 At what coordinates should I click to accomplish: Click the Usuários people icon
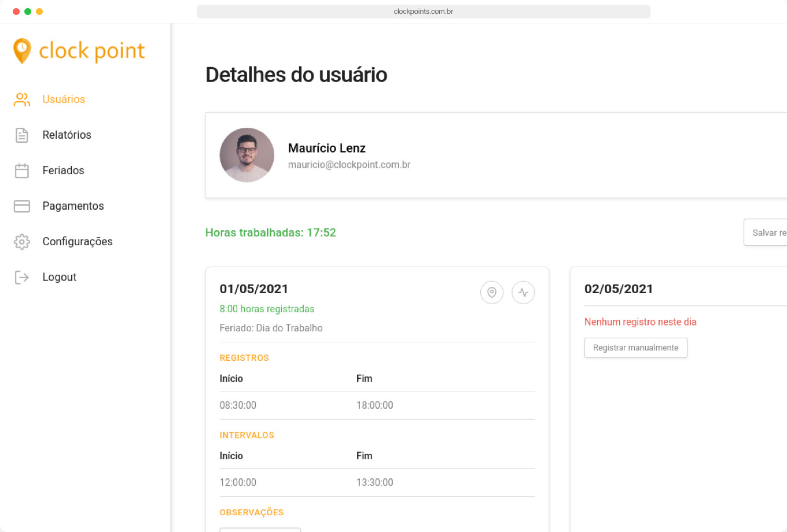pyautogui.click(x=22, y=99)
